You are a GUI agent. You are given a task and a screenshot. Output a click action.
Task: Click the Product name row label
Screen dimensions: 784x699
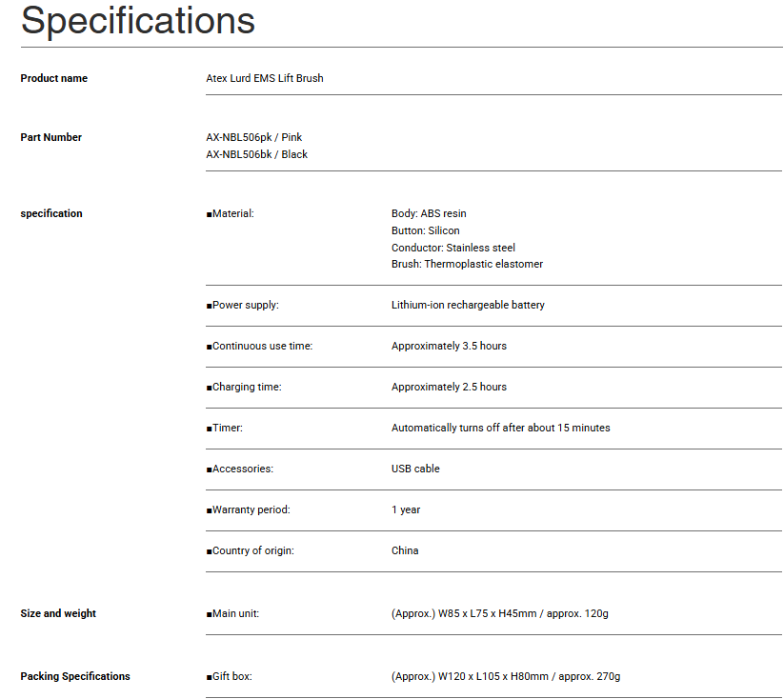(53, 78)
